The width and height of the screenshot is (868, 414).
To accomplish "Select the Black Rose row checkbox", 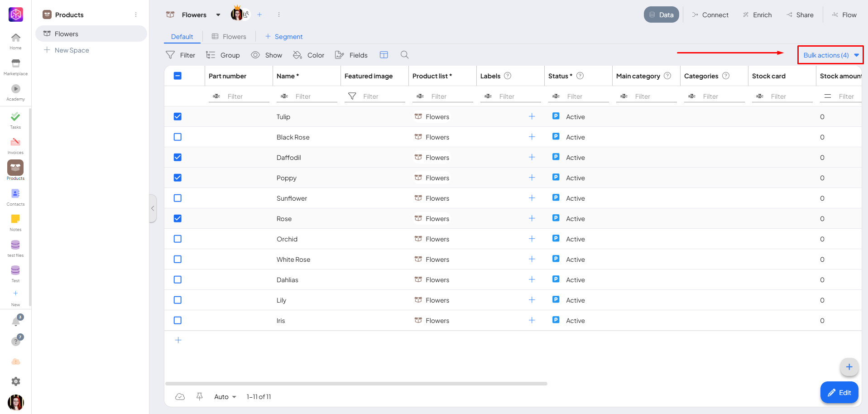I will point(177,137).
